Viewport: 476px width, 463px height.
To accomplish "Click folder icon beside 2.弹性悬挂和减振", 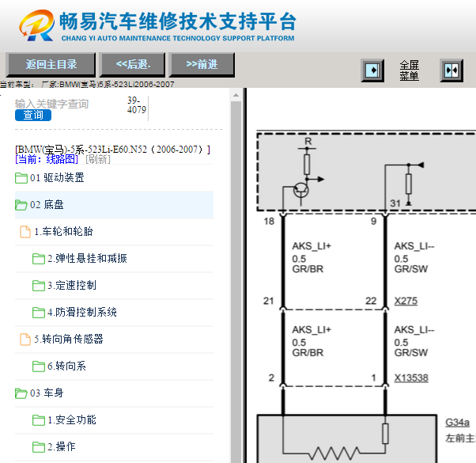I will (x=39, y=259).
